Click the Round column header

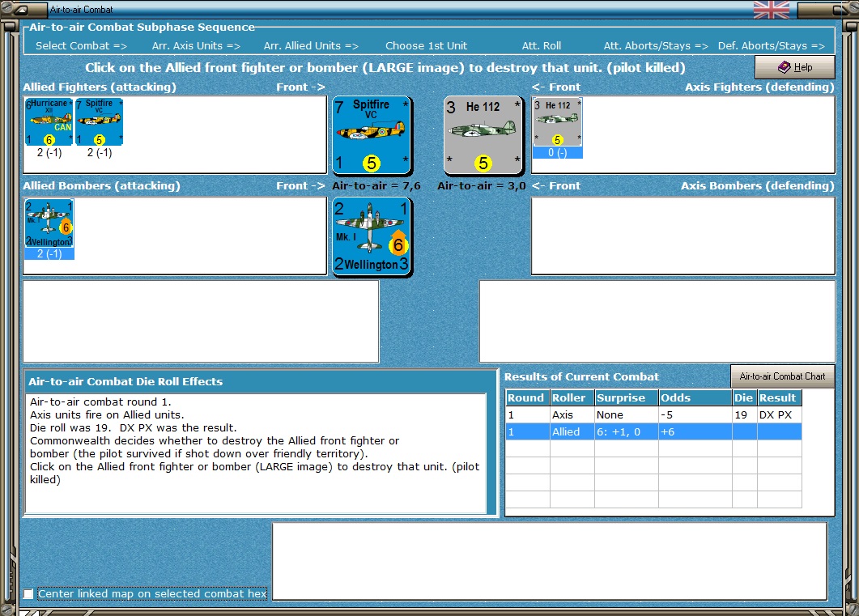(x=528, y=397)
